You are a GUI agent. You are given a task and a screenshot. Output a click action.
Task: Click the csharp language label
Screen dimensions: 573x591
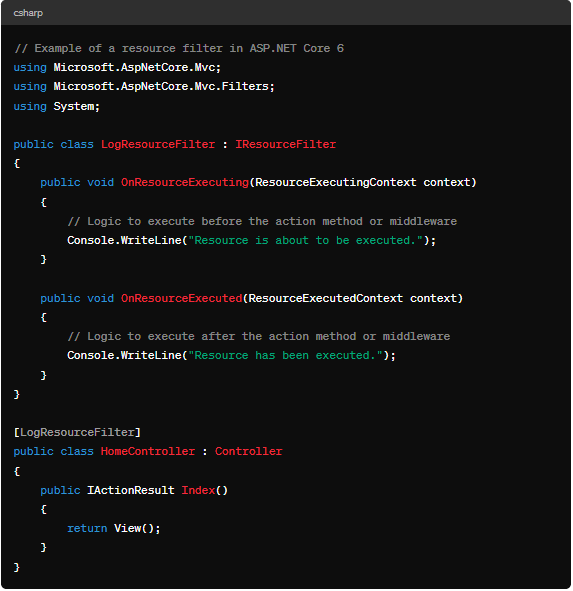(28, 13)
